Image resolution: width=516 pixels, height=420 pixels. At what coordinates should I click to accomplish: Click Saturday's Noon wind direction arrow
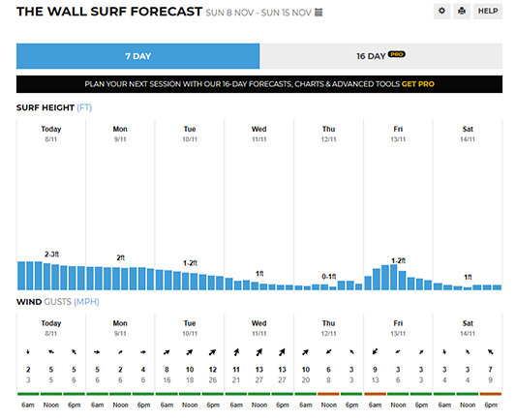[468, 352]
